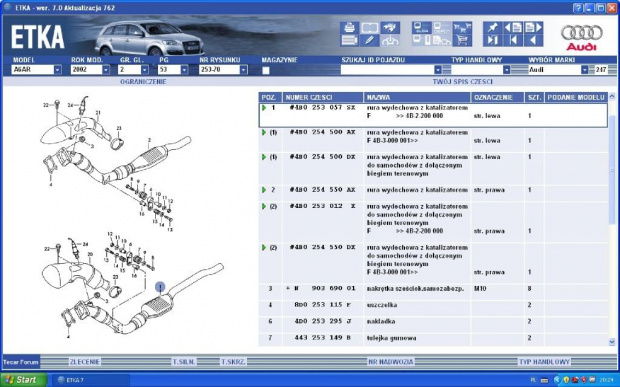The width and height of the screenshot is (620, 387).
Task: Click the SZUKAJ ID POJAZDU input field
Action: click(387, 70)
